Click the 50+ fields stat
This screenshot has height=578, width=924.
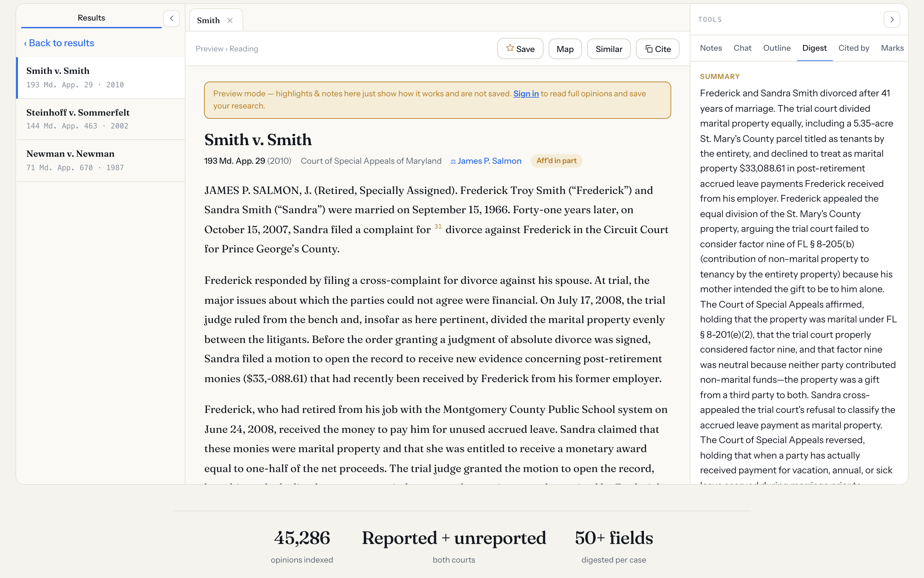pos(613,546)
